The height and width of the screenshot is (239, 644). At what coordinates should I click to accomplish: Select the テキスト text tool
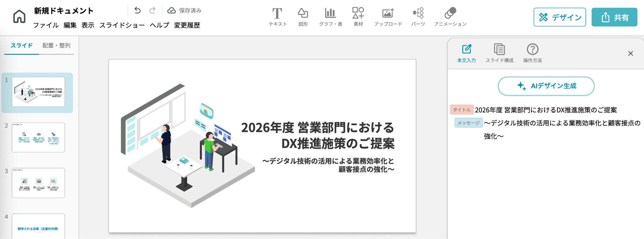pyautogui.click(x=277, y=17)
